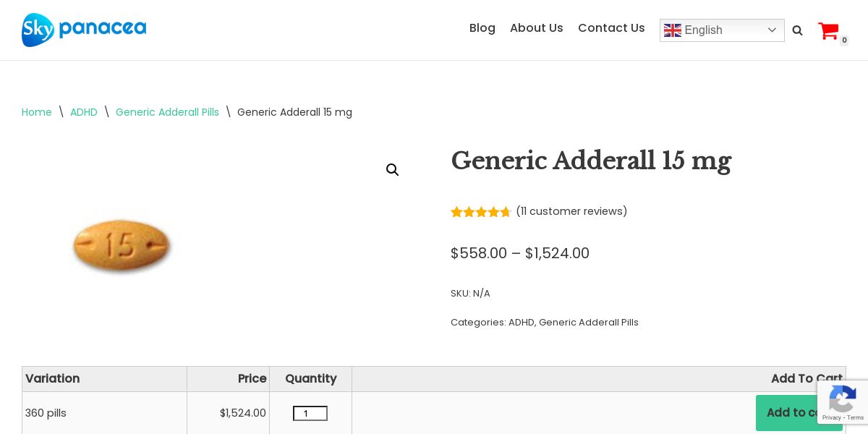Click the ADHD breadcrumb link

pos(84,112)
